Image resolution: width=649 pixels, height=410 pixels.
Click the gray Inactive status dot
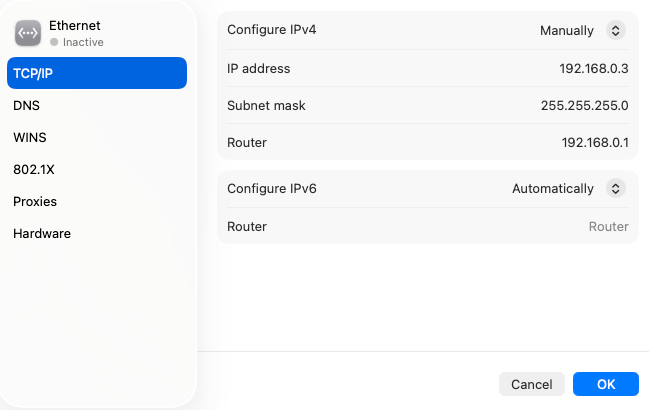point(54,43)
